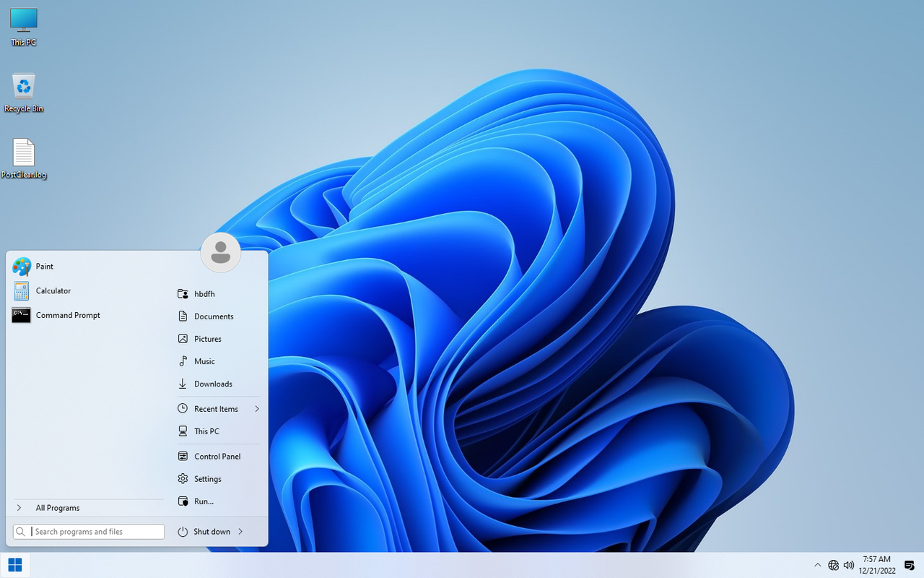Click the Windows Start button on taskbar
Viewport: 924px width, 578px height.
point(15,565)
